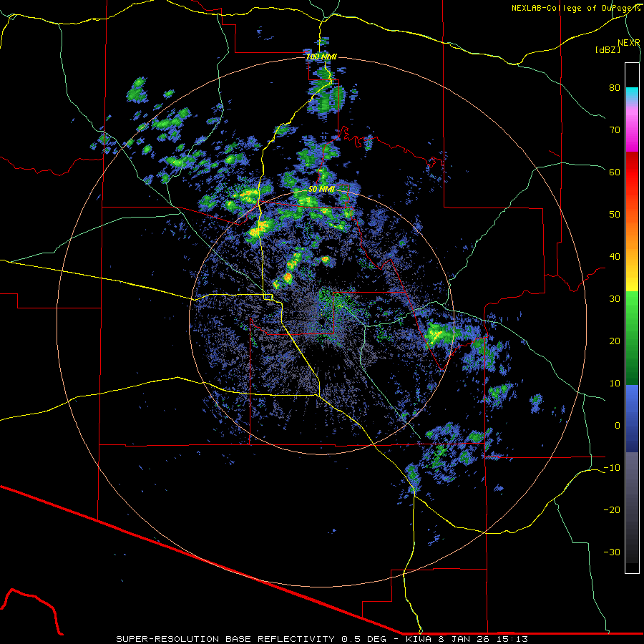Click the -10 value on the dBZ scale
The width and height of the screenshot is (644, 644).
tap(612, 468)
